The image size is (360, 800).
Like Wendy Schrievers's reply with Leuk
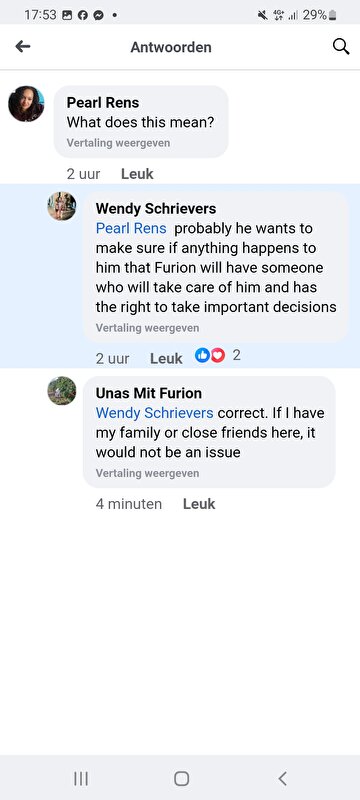166,359
